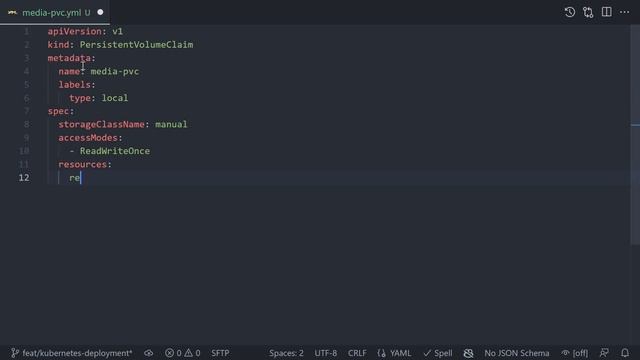
Task: Switch the feat/kubernetes-deployment git branch
Action: coord(71,353)
